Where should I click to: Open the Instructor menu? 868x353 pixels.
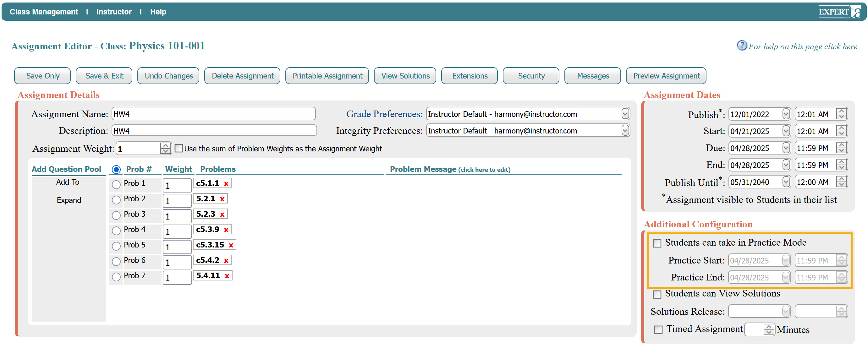113,12
